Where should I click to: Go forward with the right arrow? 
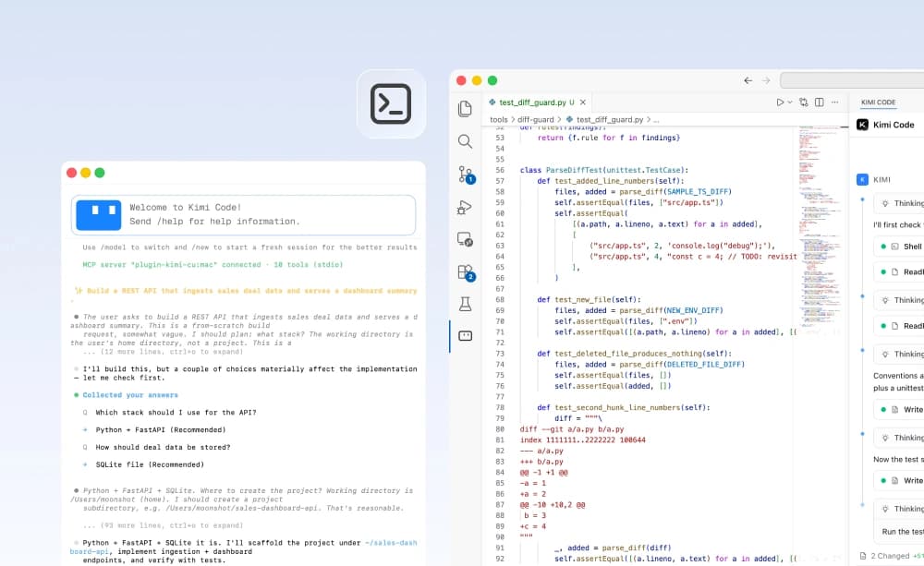pos(766,80)
